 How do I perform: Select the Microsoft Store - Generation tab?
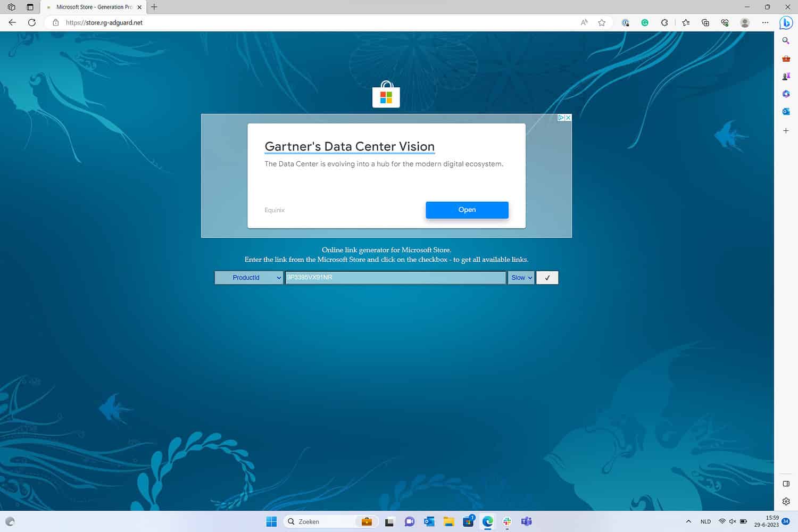point(94,7)
